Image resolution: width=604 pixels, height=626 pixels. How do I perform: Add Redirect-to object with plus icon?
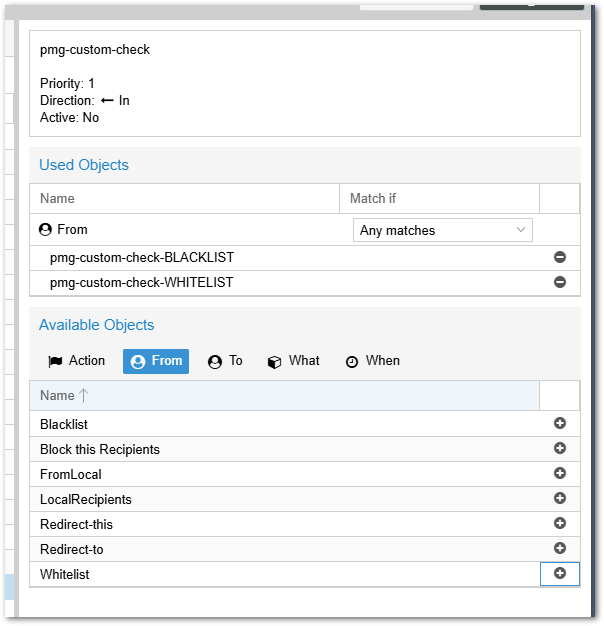tap(560, 549)
